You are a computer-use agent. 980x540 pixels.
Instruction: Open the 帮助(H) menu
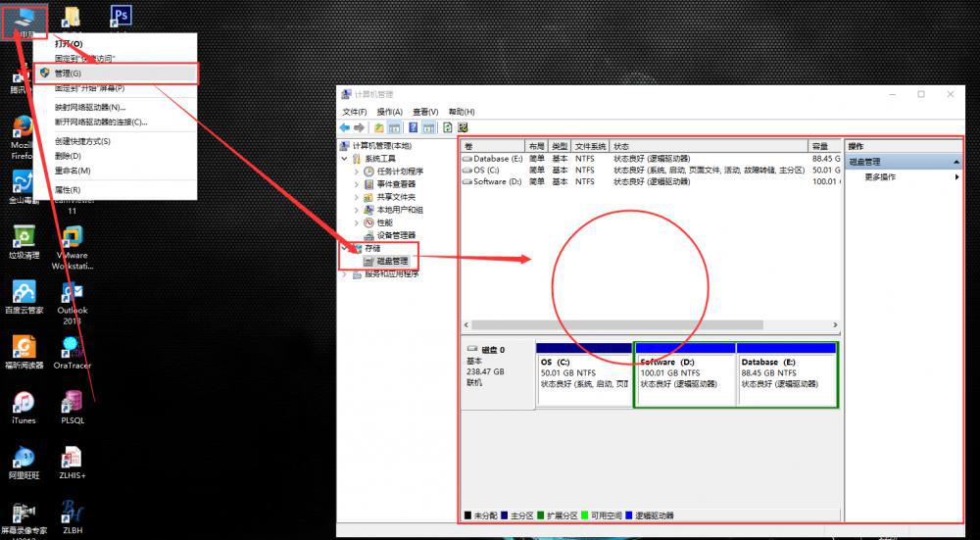coord(462,112)
